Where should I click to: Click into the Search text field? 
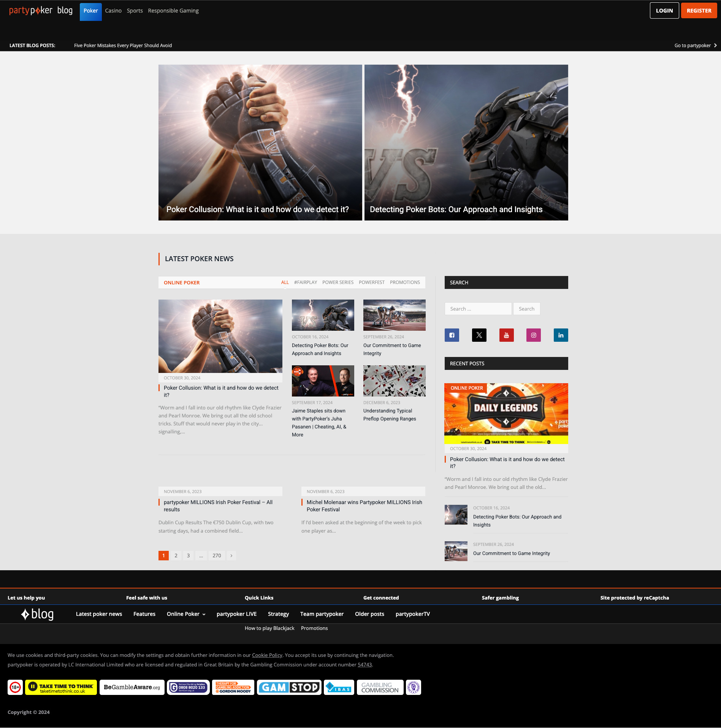(478, 309)
